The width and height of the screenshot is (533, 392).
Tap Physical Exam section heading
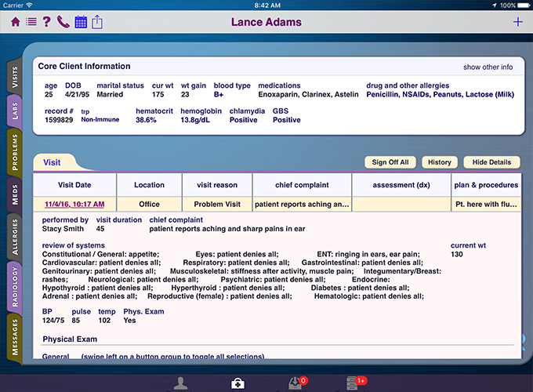click(70, 339)
